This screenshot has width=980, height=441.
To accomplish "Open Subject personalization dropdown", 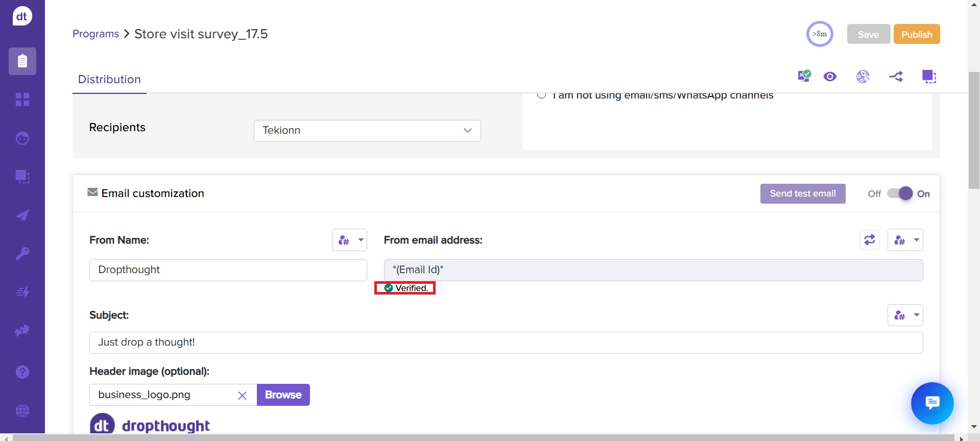I will point(905,315).
